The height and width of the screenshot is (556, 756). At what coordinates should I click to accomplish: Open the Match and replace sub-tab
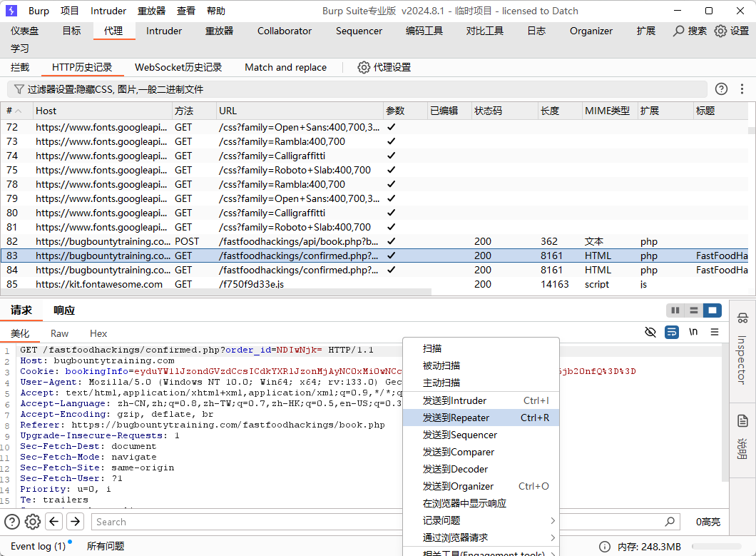pyautogui.click(x=285, y=67)
